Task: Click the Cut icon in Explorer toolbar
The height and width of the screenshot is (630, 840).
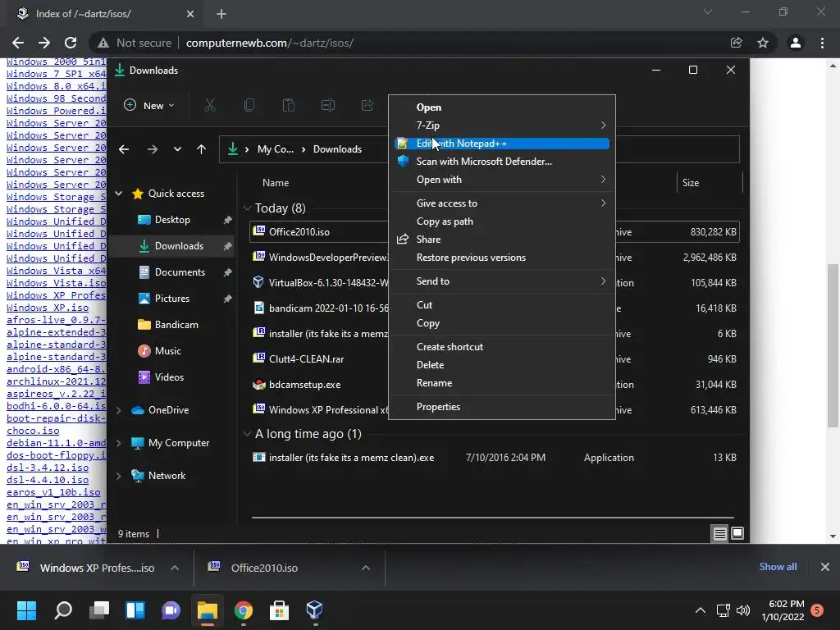Action: tap(210, 106)
